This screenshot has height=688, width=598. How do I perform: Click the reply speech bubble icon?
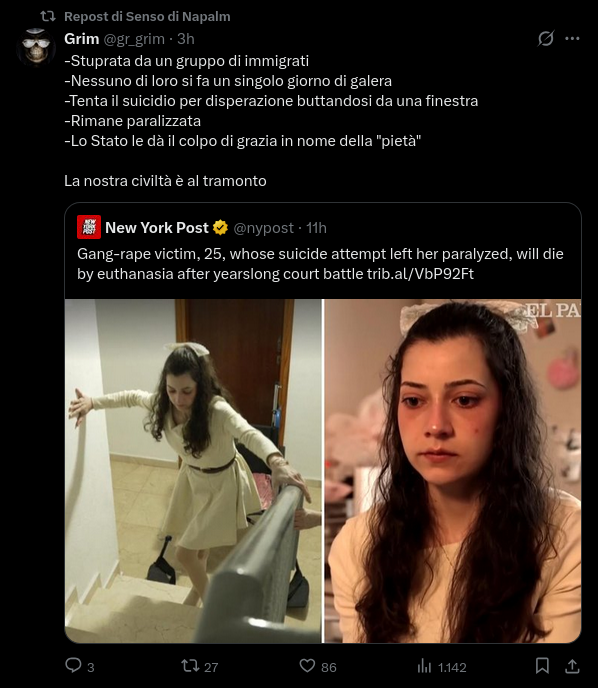(73, 666)
